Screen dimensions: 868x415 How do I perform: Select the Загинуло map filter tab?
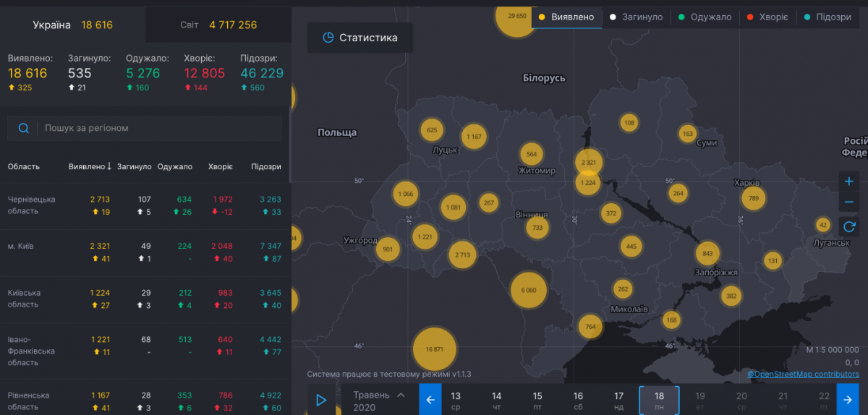[636, 17]
